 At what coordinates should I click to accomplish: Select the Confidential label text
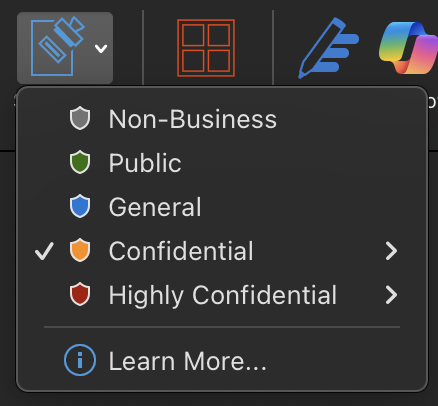tap(181, 251)
